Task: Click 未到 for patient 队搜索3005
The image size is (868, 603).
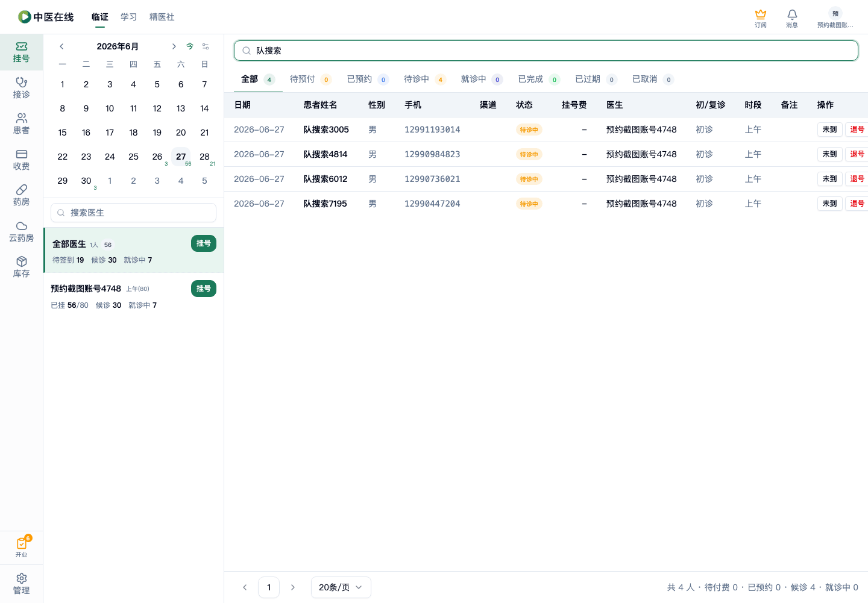Action: click(830, 130)
